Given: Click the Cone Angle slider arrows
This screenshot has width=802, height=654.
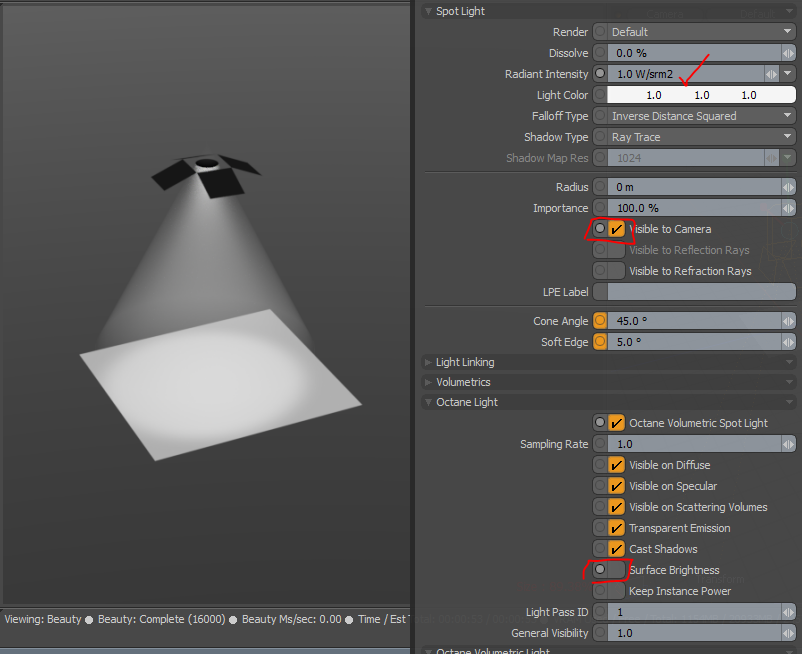Looking at the screenshot, I should tap(788, 321).
